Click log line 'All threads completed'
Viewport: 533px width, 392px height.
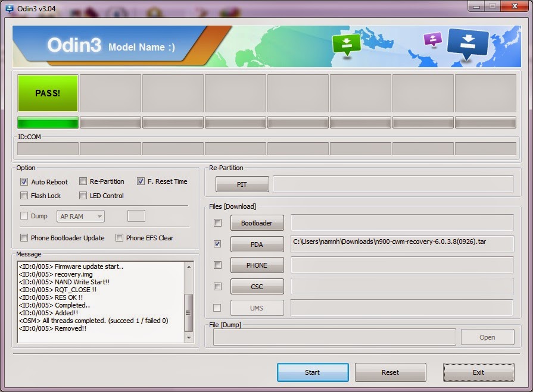[93, 321]
